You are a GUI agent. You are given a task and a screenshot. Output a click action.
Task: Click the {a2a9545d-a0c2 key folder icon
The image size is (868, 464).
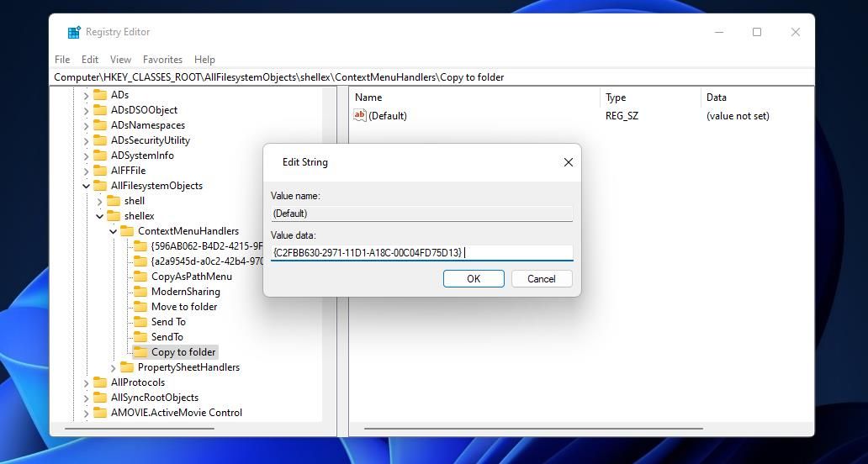pos(140,261)
